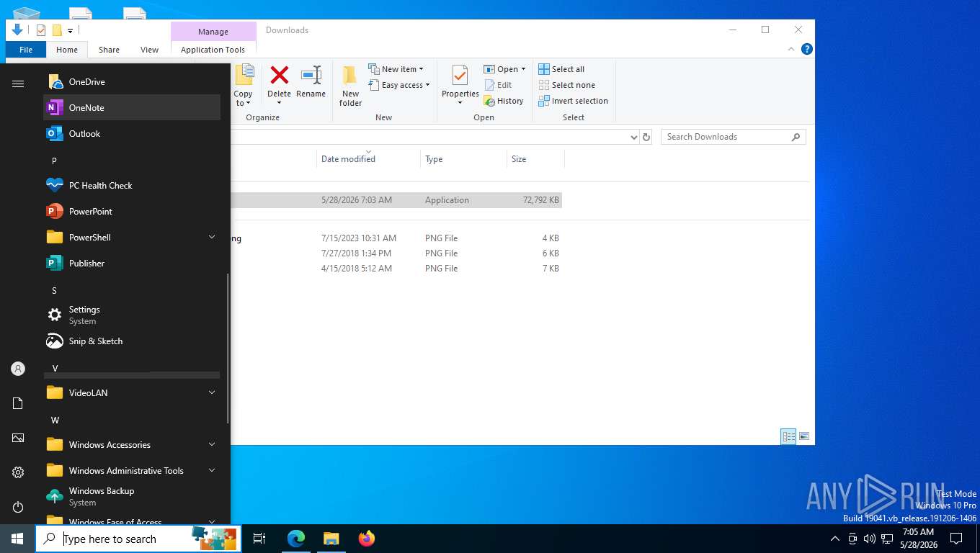
Task: Open Settings app in Start list
Action: (132, 315)
